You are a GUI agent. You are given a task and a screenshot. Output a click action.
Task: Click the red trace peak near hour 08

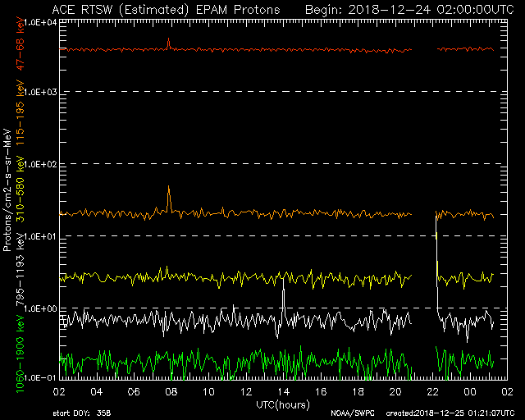[168, 39]
